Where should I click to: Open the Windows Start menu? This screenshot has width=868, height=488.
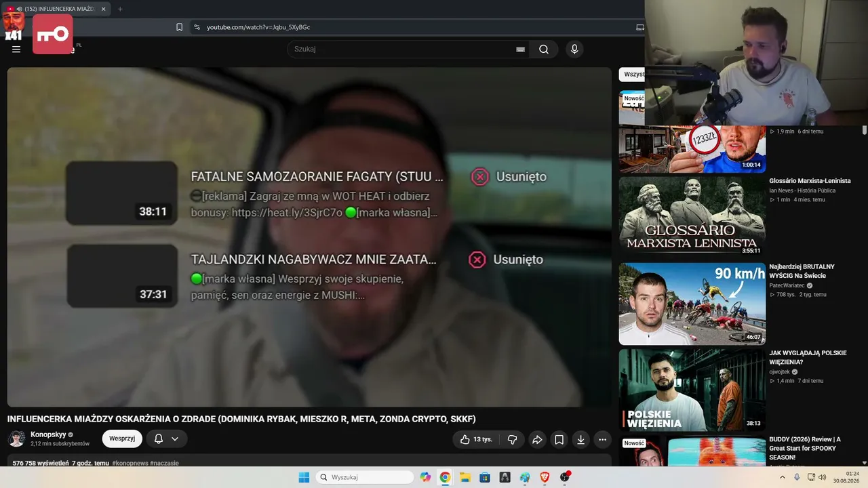(304, 477)
